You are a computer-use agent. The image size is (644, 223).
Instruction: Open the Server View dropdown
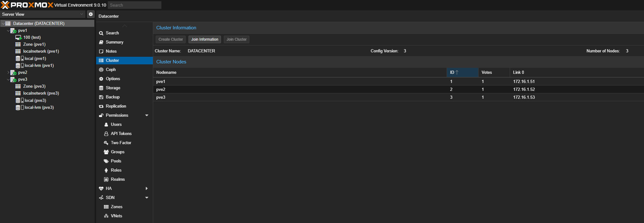pos(82,14)
